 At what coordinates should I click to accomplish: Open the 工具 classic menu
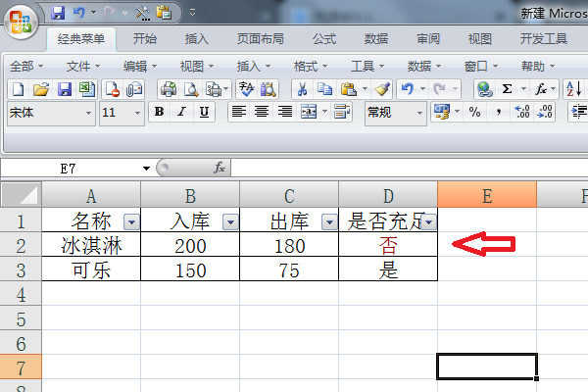point(367,67)
